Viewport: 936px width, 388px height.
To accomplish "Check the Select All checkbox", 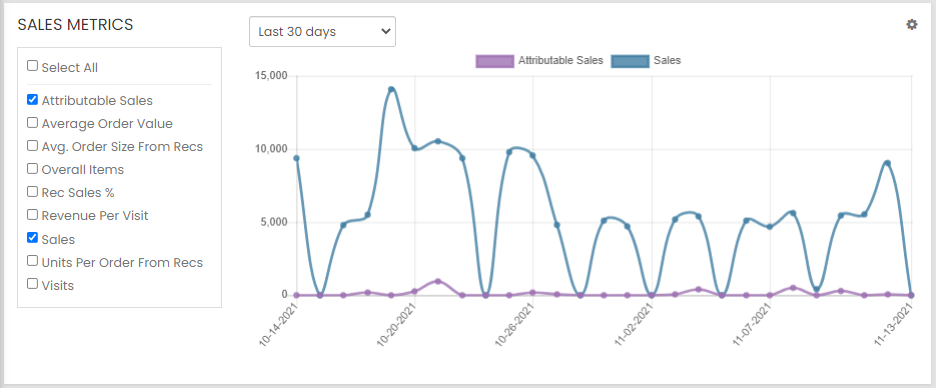I will [32, 66].
